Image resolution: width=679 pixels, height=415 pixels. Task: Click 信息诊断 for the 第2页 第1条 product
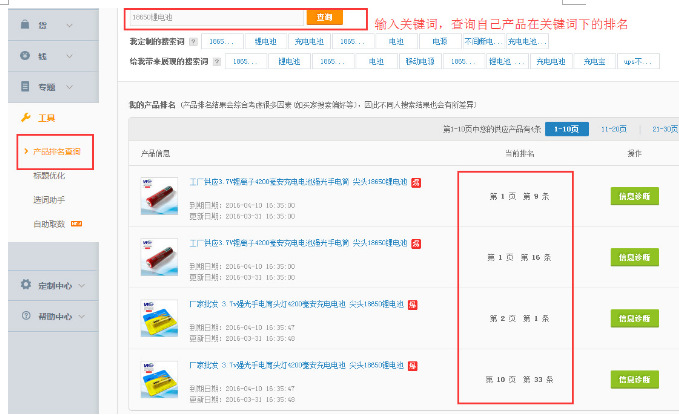[634, 318]
